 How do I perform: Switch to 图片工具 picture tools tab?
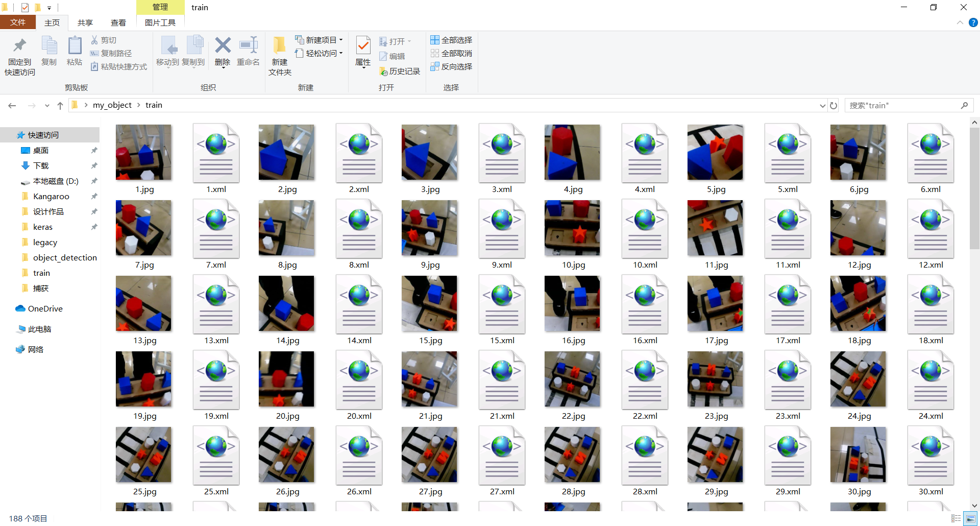point(160,22)
